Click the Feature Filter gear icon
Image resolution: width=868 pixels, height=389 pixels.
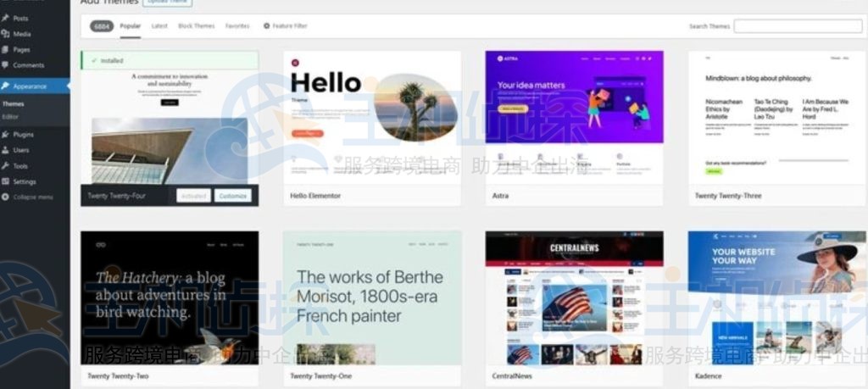(266, 26)
